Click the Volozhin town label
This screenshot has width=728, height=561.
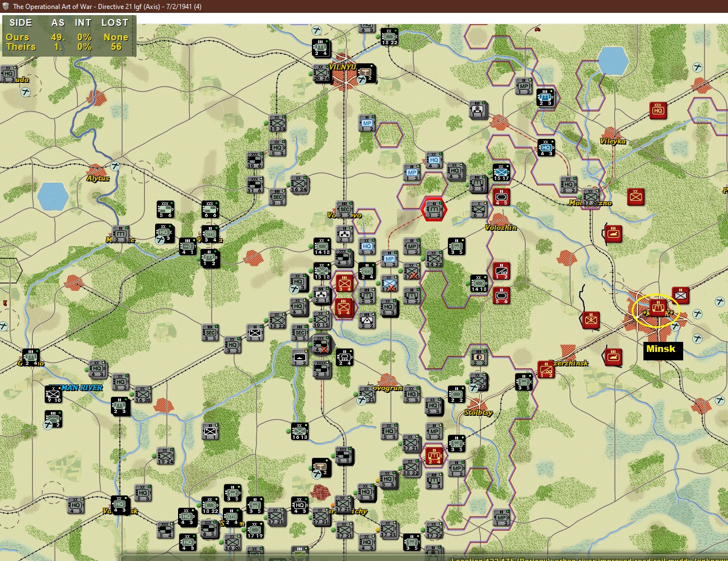[x=501, y=228]
